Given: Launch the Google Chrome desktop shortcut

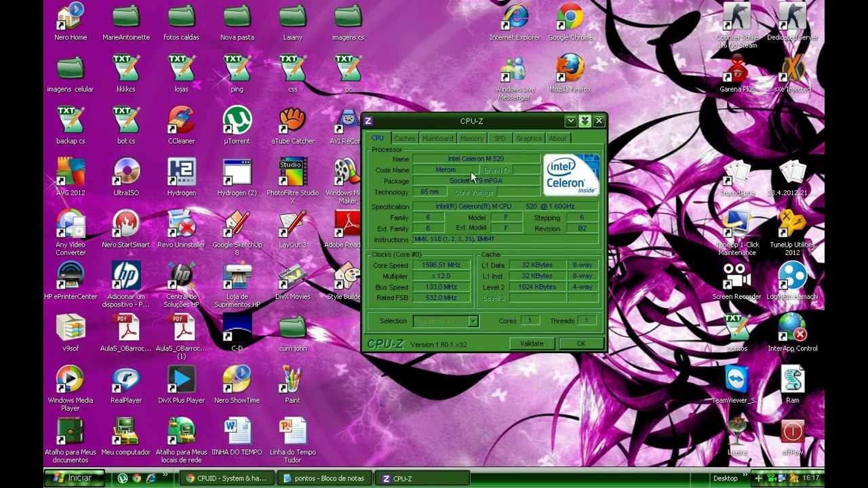Looking at the screenshot, I should point(570,22).
